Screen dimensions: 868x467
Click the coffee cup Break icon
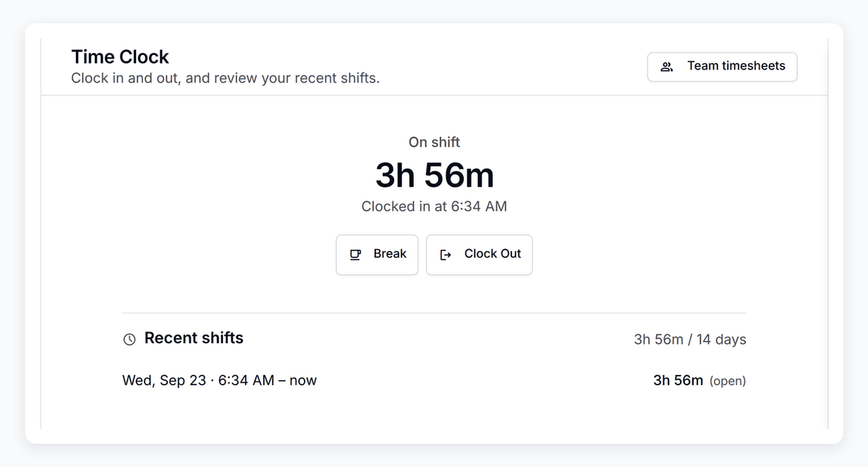[x=355, y=254]
